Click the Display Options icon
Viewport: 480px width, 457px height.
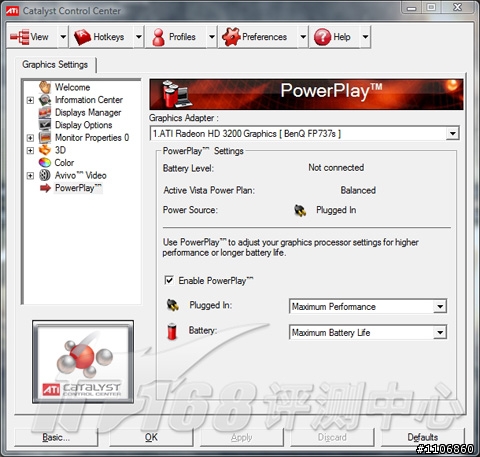(x=45, y=125)
